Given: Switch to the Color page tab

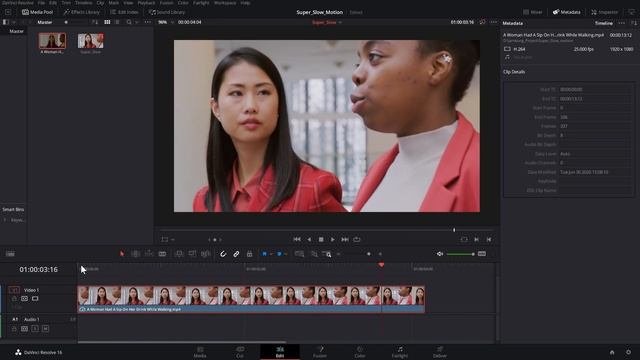Looking at the screenshot, I should click(360, 352).
